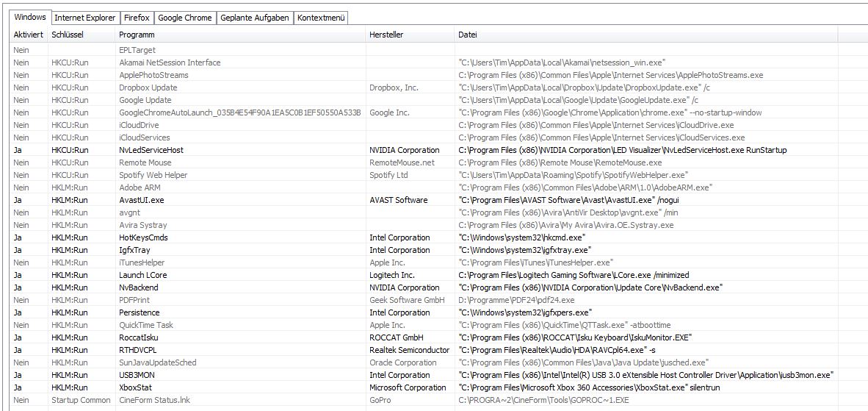Viewport: 868px width, 411px height.
Task: Click the hkcmd.exe file path
Action: click(523, 237)
